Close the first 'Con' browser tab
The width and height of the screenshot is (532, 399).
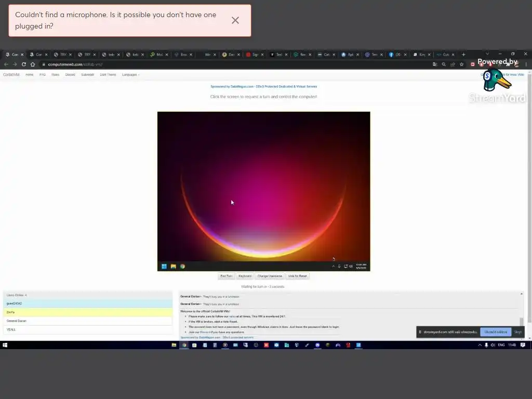(x=22, y=54)
